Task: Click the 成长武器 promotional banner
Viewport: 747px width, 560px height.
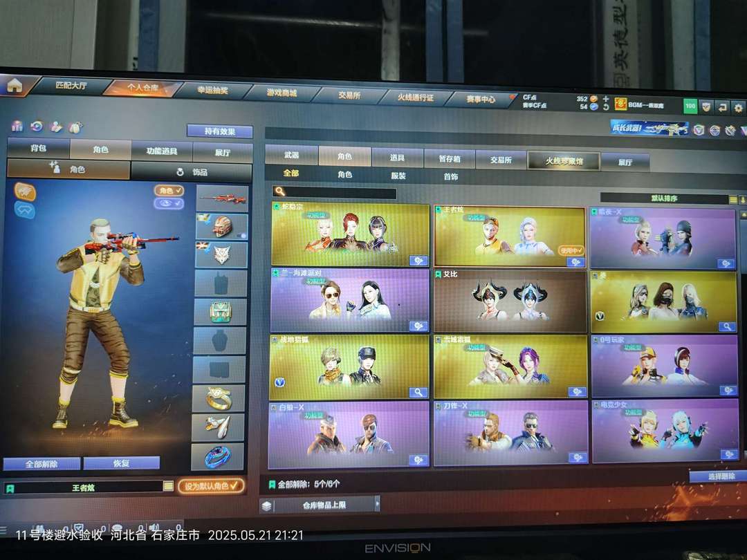Action: pos(649,128)
